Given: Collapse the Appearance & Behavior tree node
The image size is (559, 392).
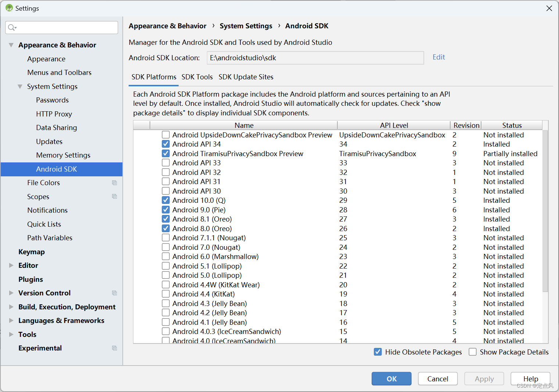Looking at the screenshot, I should click(11, 45).
